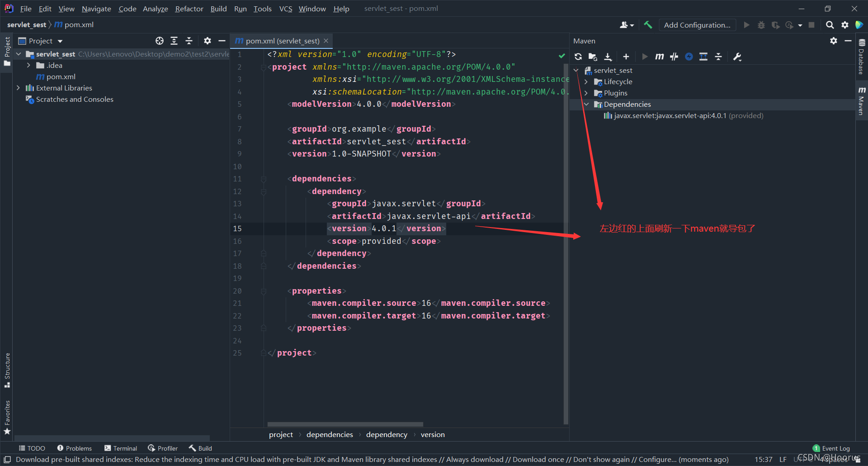Open Project panel gear options
868x466 pixels.
click(x=208, y=41)
